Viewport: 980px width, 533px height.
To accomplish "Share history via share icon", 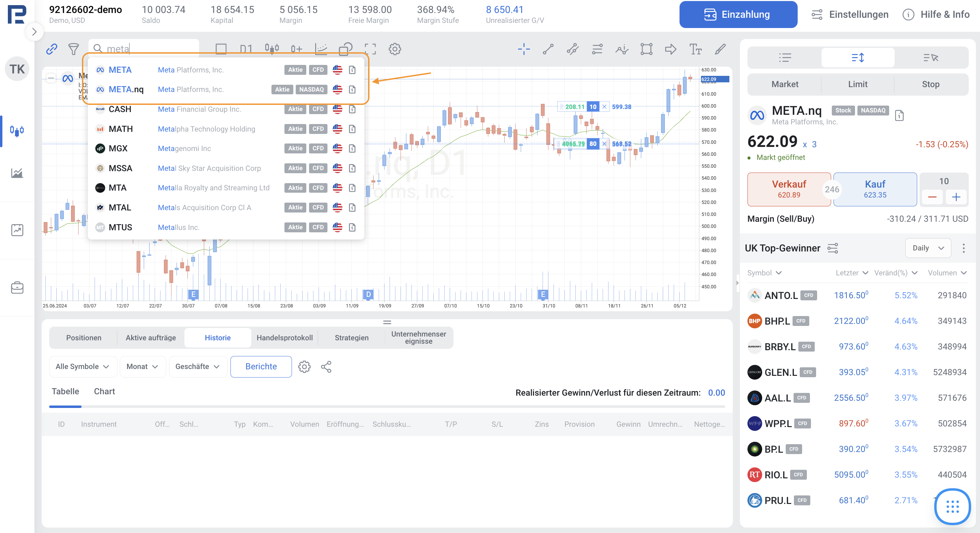I will [x=326, y=367].
